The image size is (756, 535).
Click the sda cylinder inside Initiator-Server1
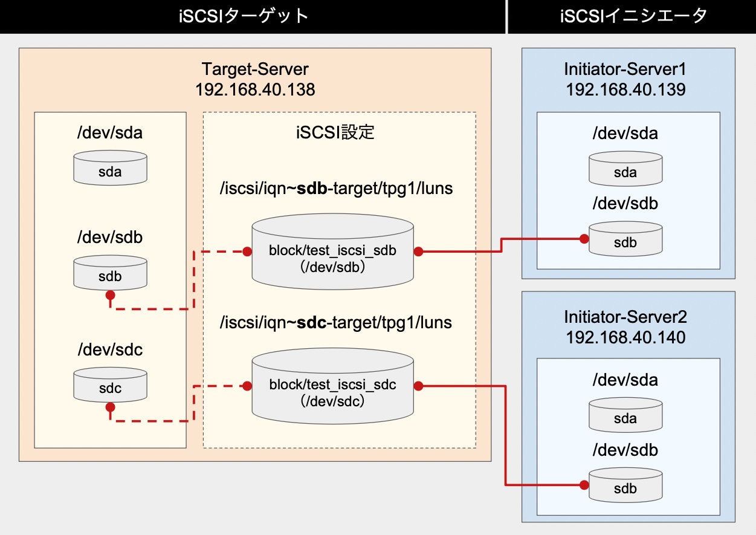pos(625,170)
